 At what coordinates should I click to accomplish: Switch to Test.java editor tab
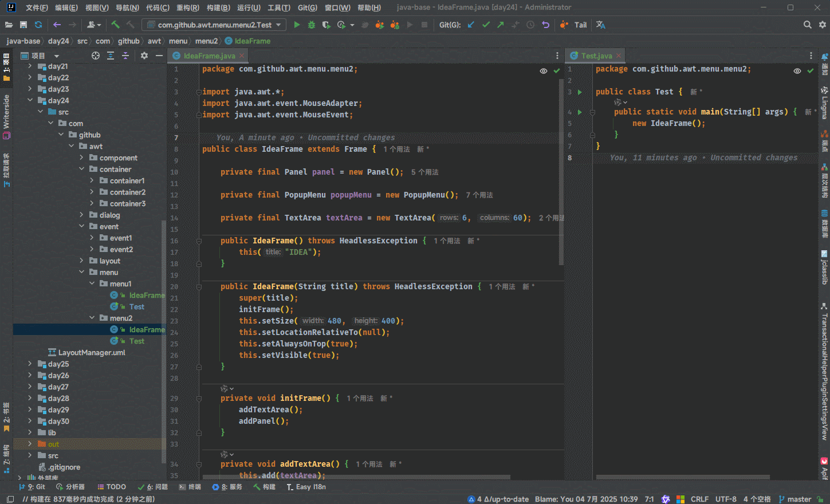point(596,56)
